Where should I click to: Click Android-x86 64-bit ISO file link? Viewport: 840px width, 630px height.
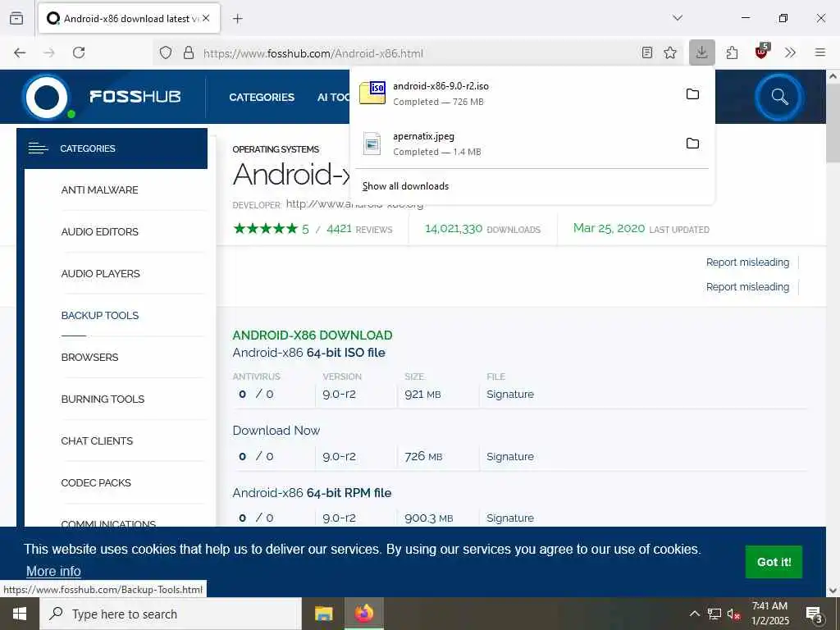308,353
